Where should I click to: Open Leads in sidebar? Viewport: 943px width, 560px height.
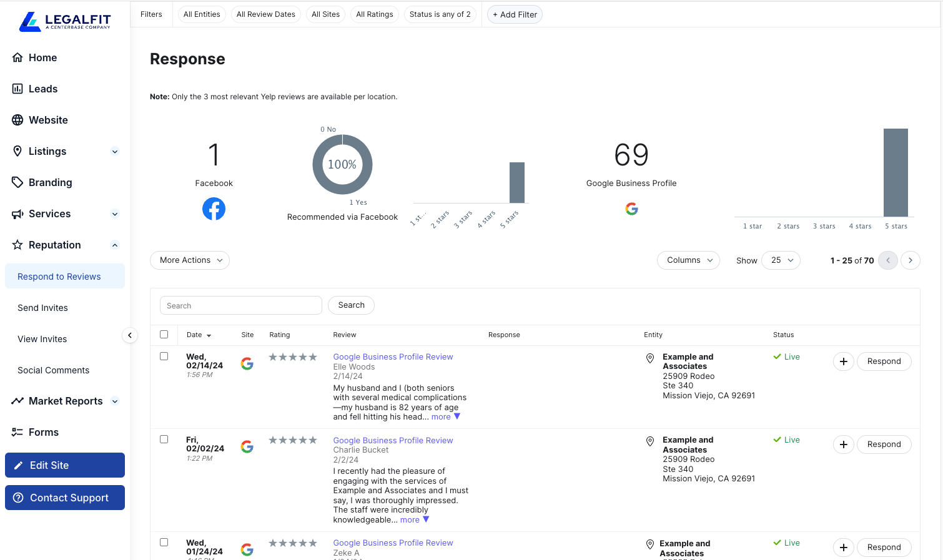tap(43, 89)
